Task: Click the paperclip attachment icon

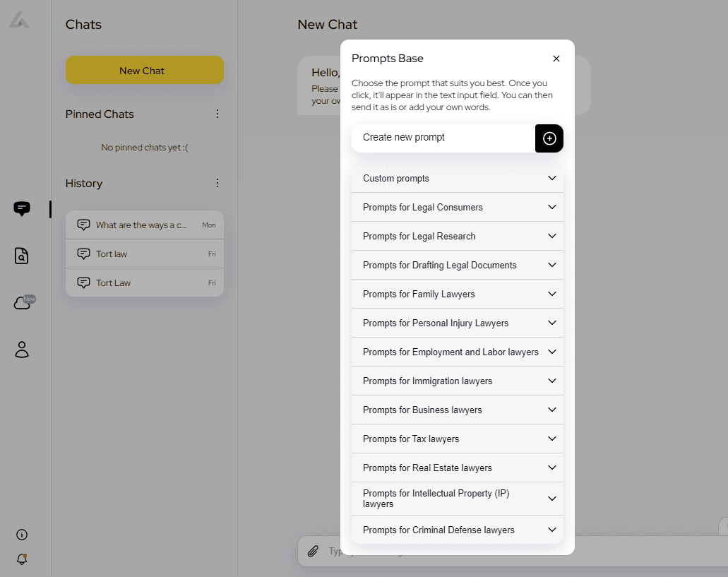Action: pos(314,551)
